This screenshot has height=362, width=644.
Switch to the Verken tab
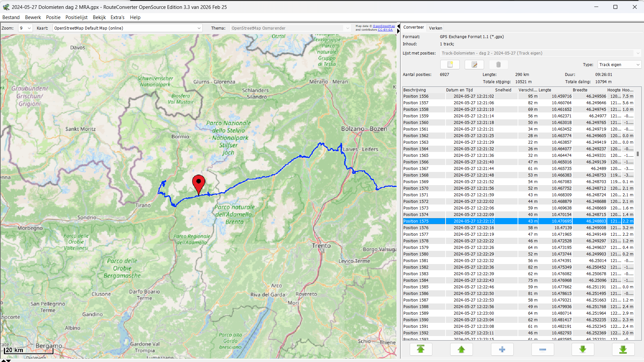click(x=435, y=28)
